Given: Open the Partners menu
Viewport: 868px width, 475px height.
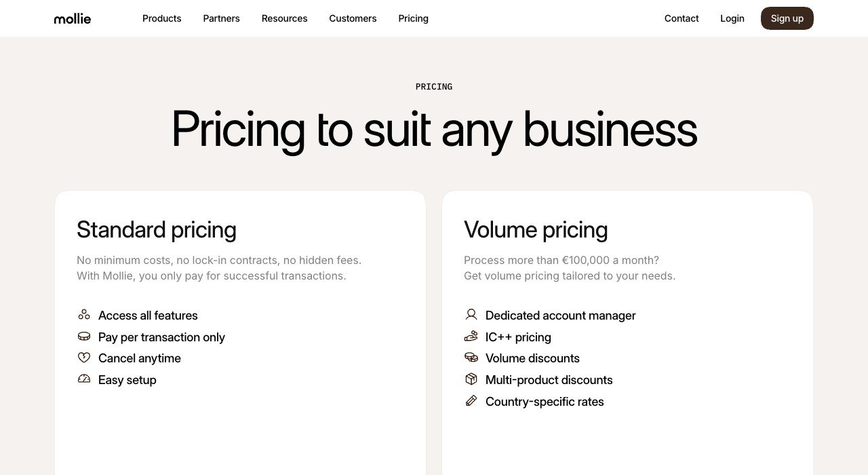Looking at the screenshot, I should (222, 18).
